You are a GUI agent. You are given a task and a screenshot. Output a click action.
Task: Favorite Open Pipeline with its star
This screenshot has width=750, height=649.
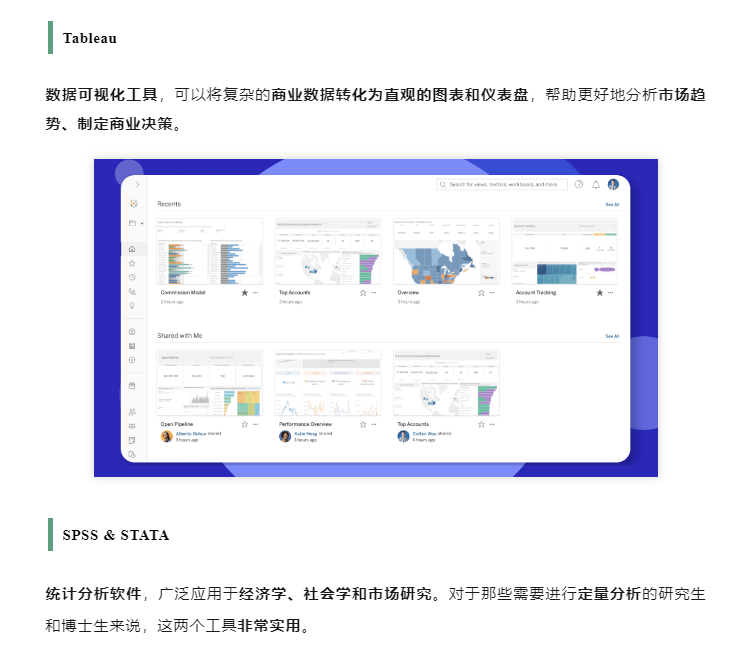[x=244, y=424]
